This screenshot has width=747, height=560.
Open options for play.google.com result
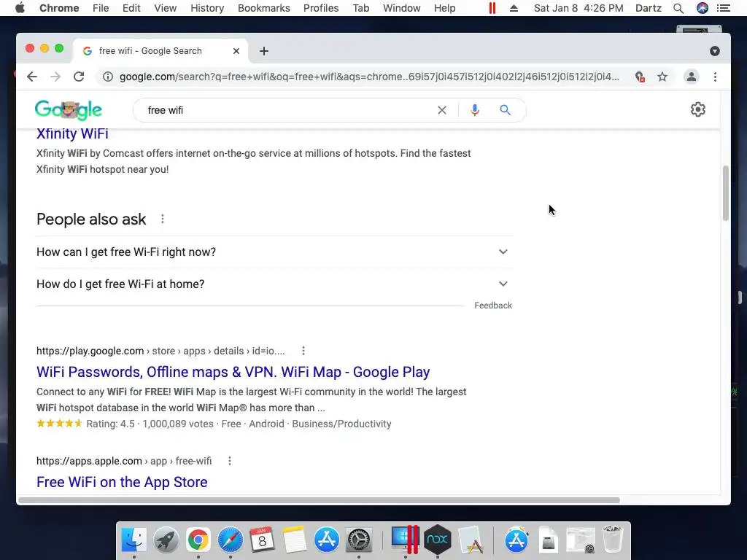coord(303,351)
